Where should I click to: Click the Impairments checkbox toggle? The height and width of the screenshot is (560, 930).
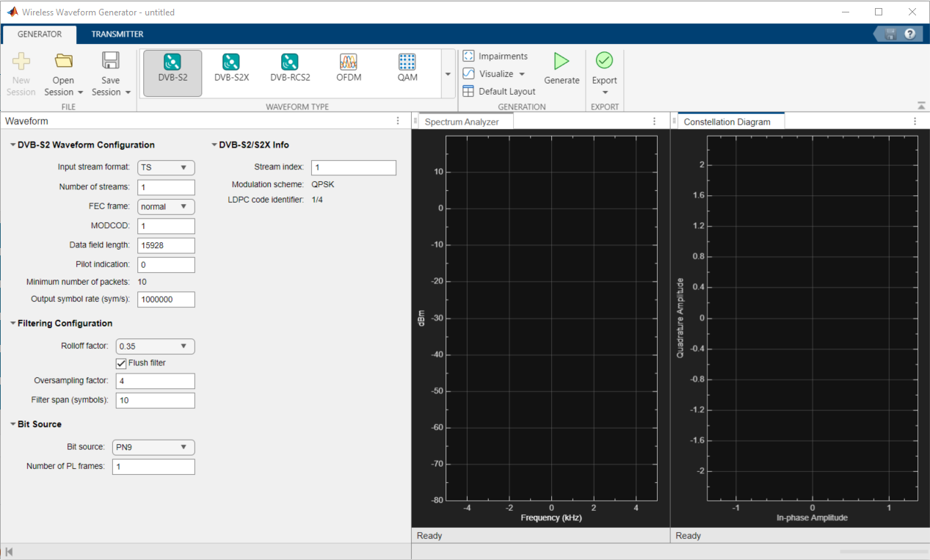[468, 56]
